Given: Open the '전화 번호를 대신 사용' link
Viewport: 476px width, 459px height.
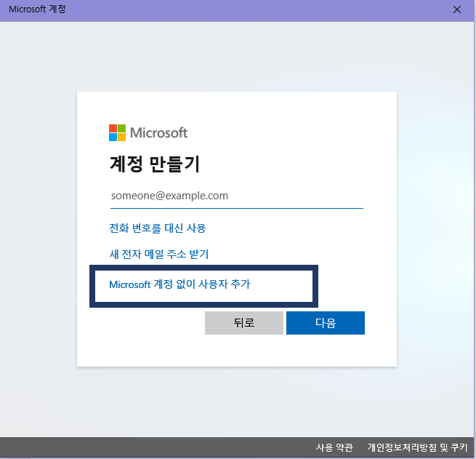Looking at the screenshot, I should pos(158,228).
